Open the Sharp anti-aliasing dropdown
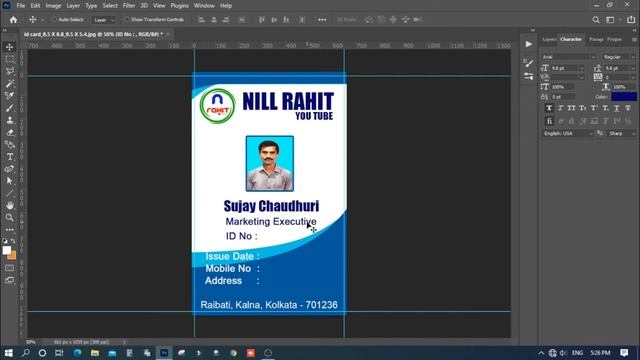 coord(621,133)
